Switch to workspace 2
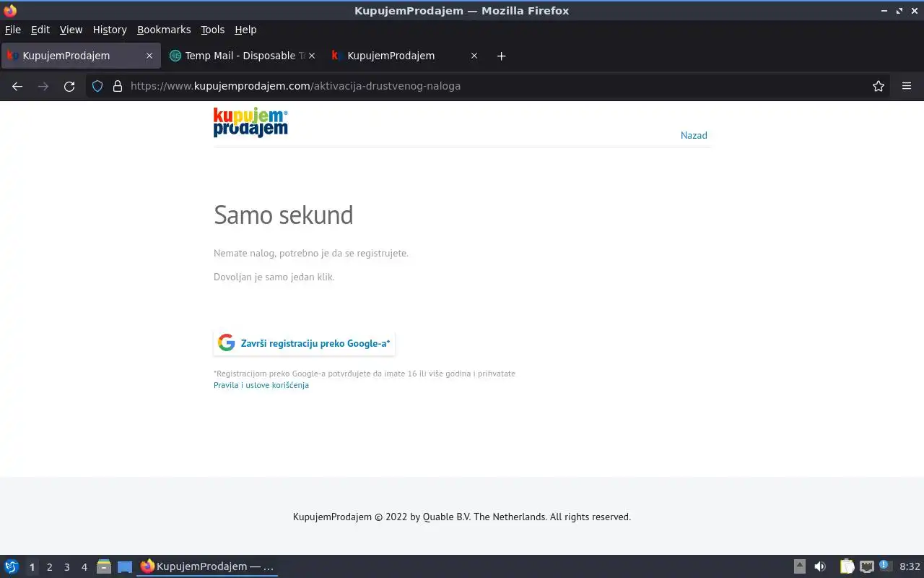Image resolution: width=924 pixels, height=578 pixels. pos(49,567)
